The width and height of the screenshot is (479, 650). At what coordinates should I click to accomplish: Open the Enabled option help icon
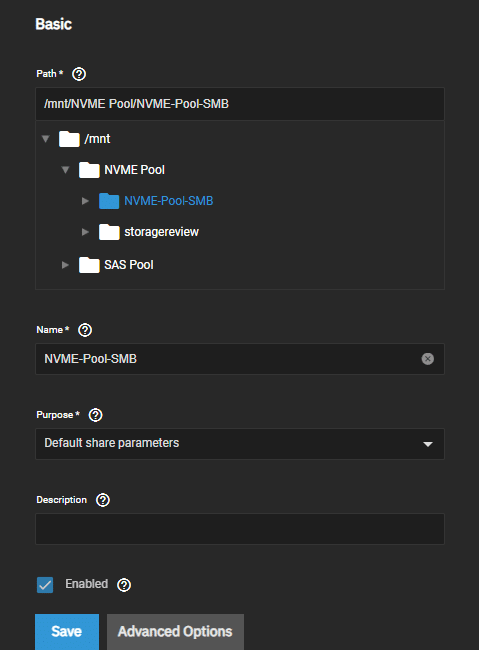(x=124, y=585)
